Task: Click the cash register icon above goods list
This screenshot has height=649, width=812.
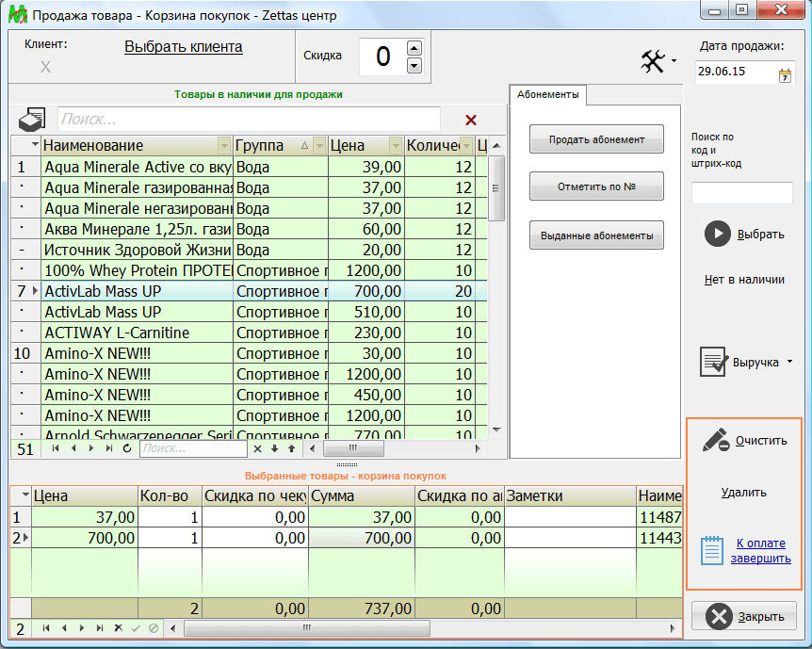Action: coord(31,120)
